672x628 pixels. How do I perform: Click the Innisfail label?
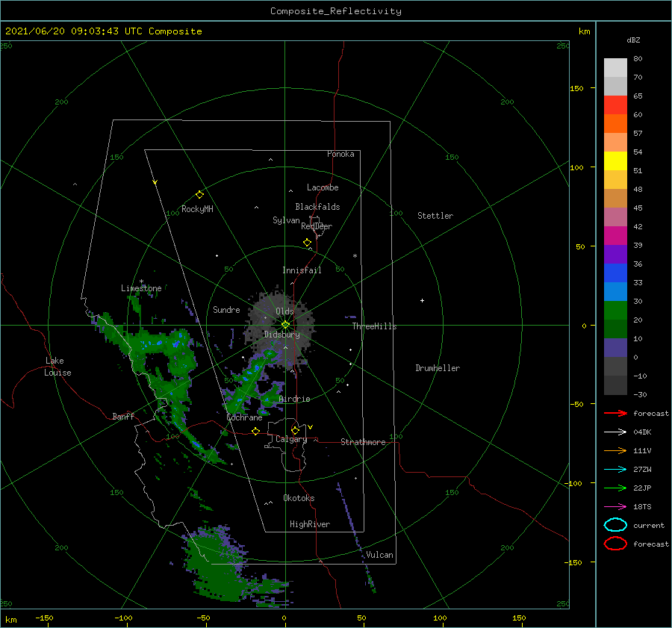[x=302, y=270]
